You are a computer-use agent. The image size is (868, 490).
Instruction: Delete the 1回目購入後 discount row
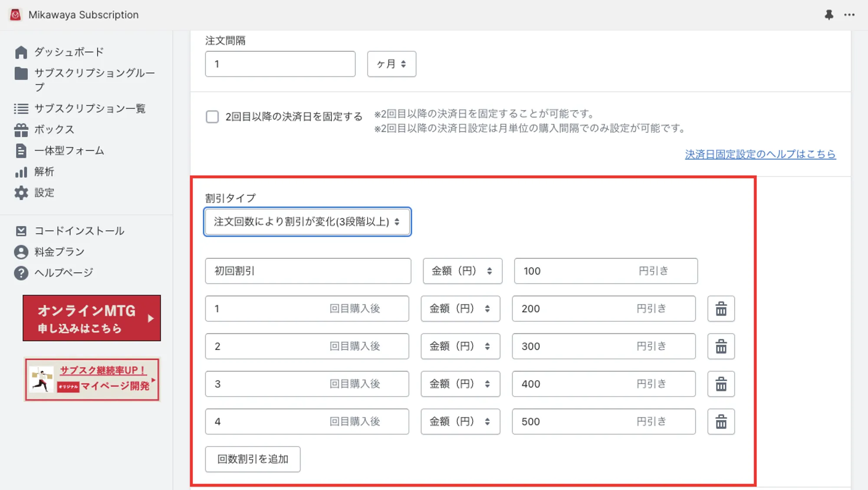tap(721, 309)
